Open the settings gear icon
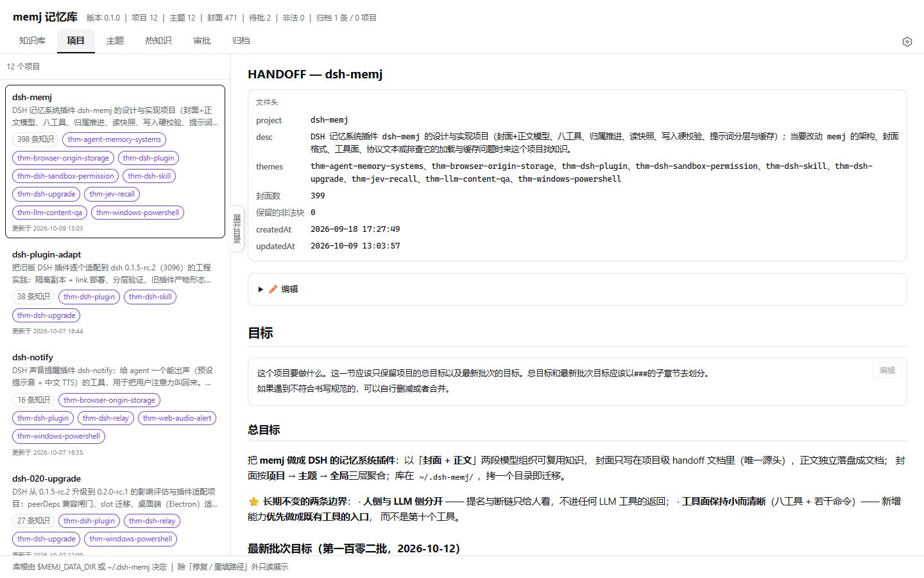This screenshot has height=578, width=924. pos(907,41)
